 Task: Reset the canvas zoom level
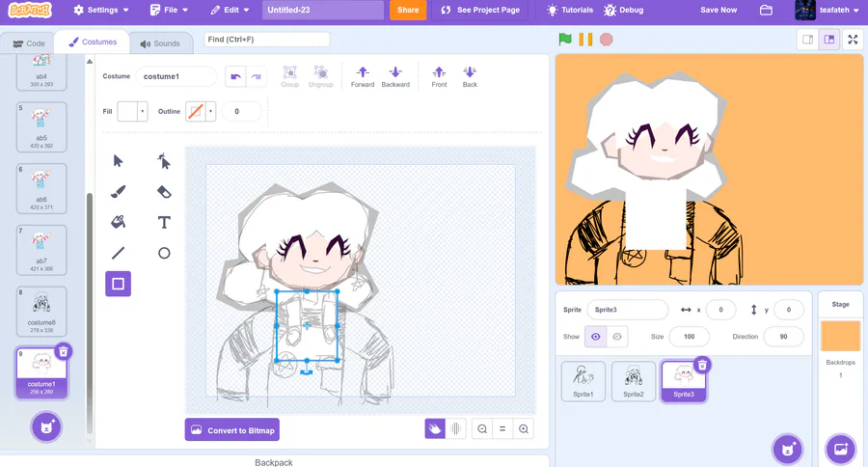[x=502, y=428]
